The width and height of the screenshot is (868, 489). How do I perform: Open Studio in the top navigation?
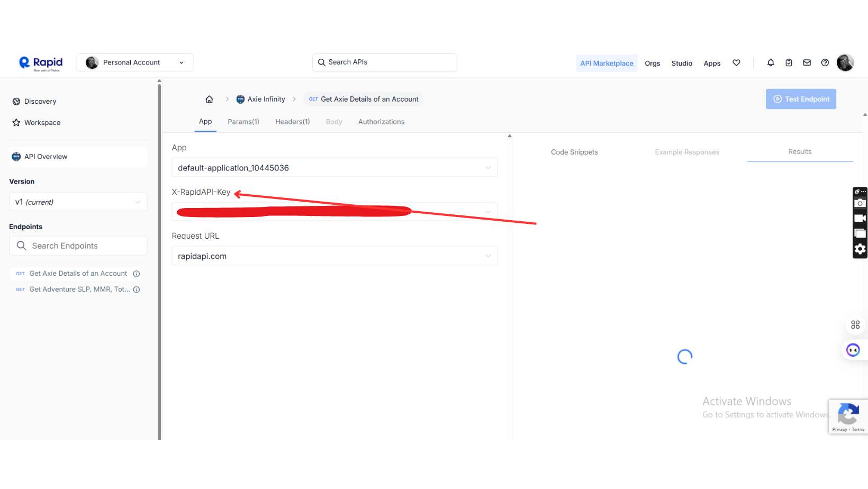[x=682, y=63]
